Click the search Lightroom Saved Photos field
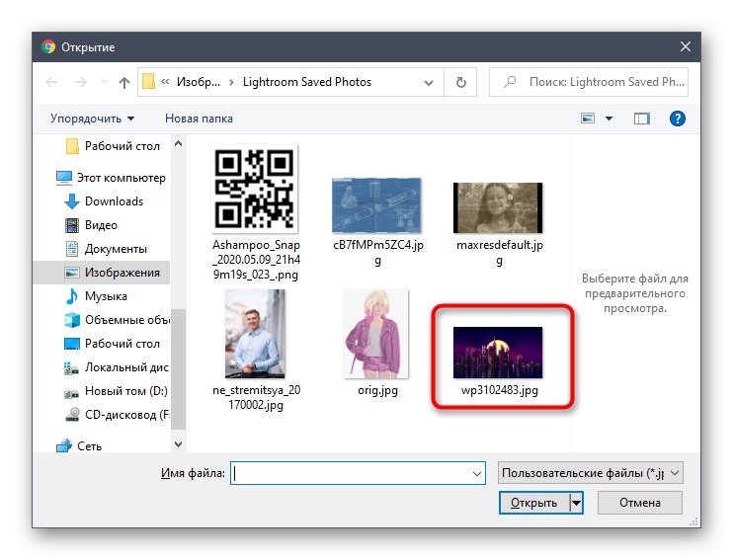733x560 pixels. pyautogui.click(x=589, y=82)
